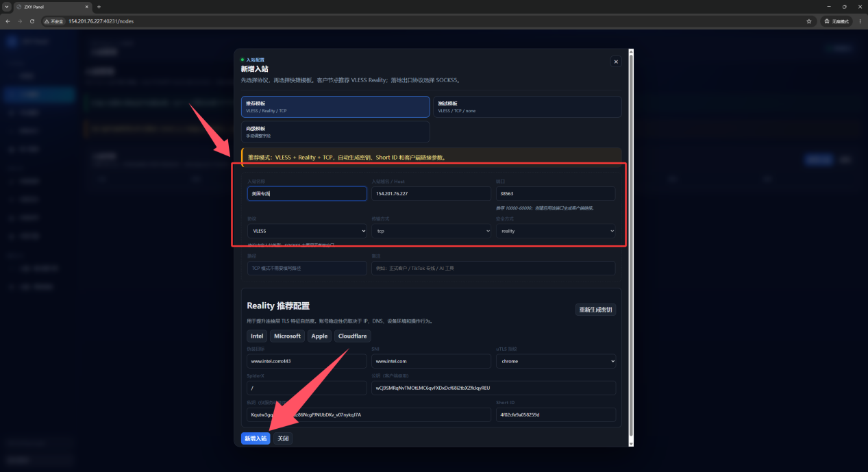Go back with the browser back arrow
The width and height of the screenshot is (868, 472).
8,21
